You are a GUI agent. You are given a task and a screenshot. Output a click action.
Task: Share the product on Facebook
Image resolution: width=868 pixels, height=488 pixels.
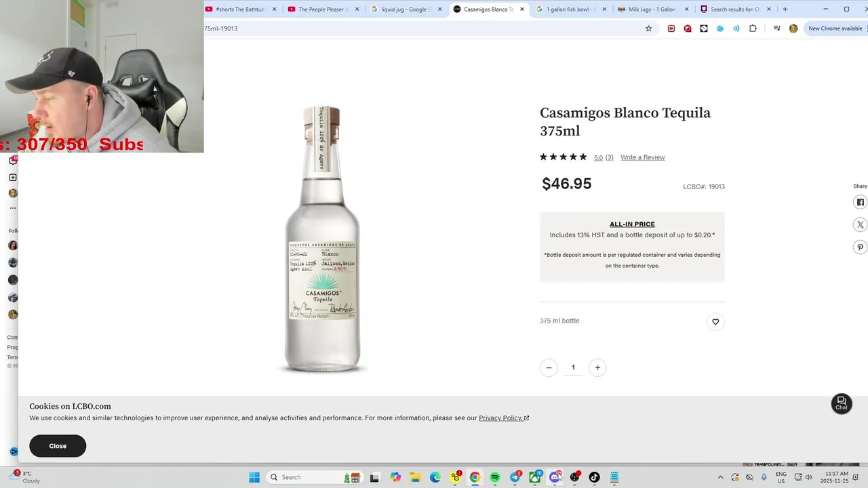860,202
